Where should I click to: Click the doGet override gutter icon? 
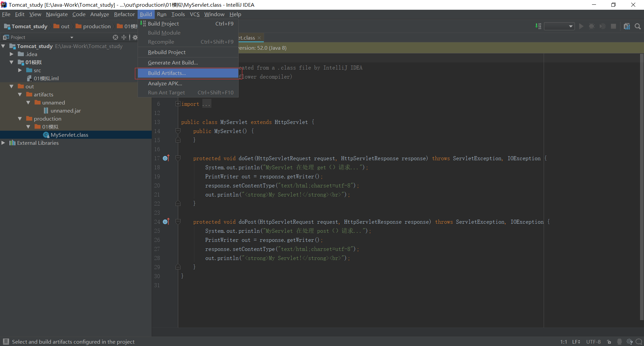pos(166,158)
